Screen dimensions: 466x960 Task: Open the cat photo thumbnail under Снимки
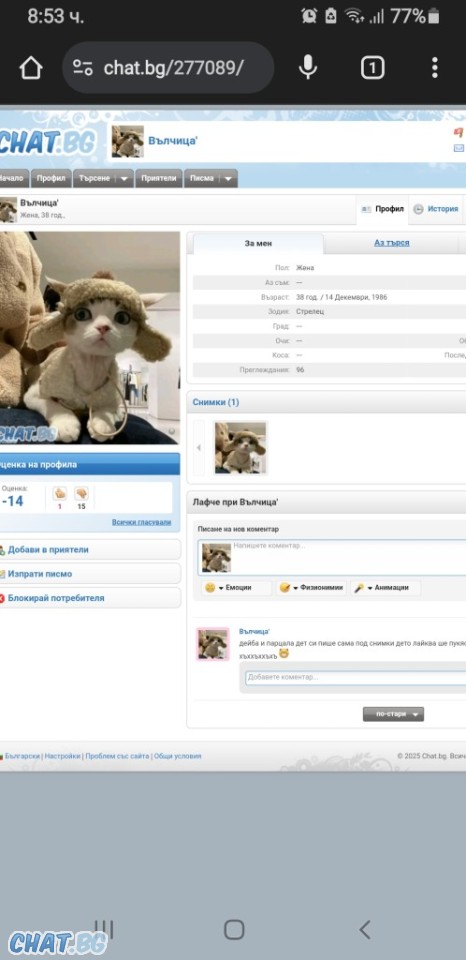coord(241,448)
